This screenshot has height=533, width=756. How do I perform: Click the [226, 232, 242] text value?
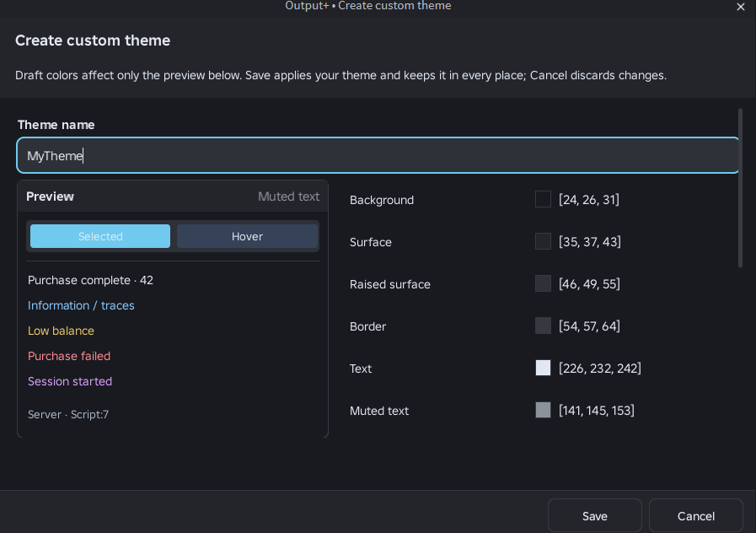600,368
